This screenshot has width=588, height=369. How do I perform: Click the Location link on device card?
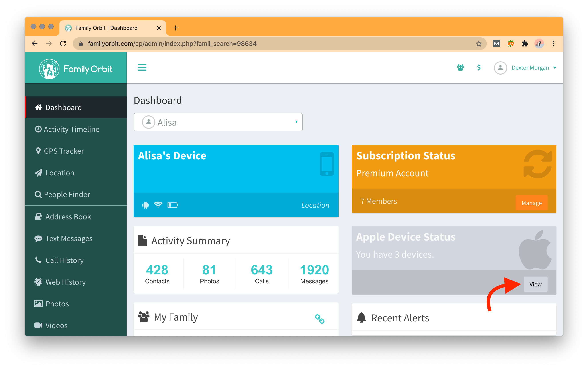pyautogui.click(x=315, y=205)
